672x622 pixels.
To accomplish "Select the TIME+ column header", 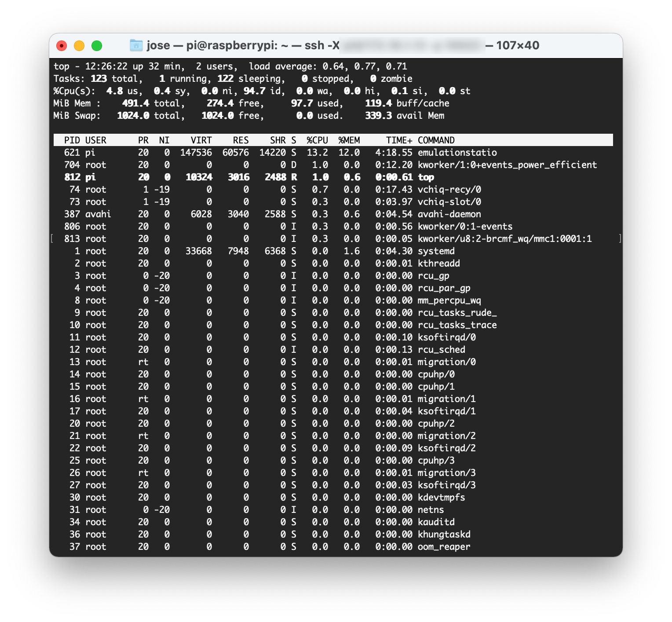I will coord(399,140).
